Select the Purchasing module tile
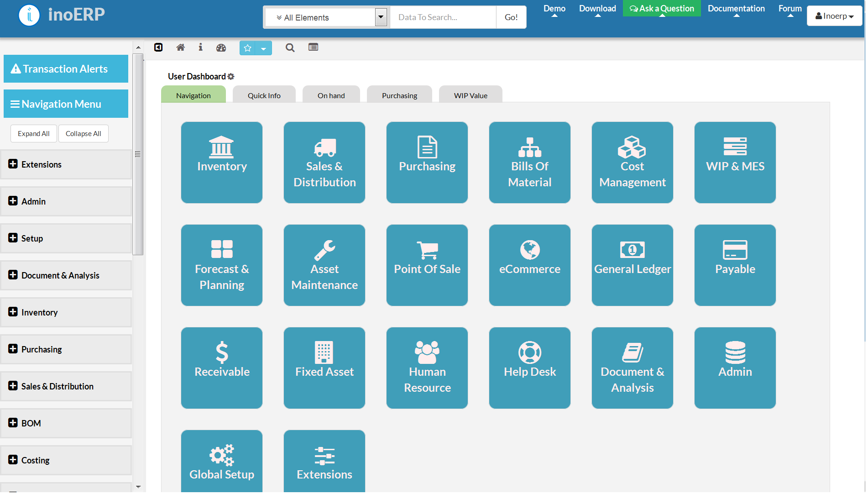Image resolution: width=868 pixels, height=494 pixels. pyautogui.click(x=427, y=162)
